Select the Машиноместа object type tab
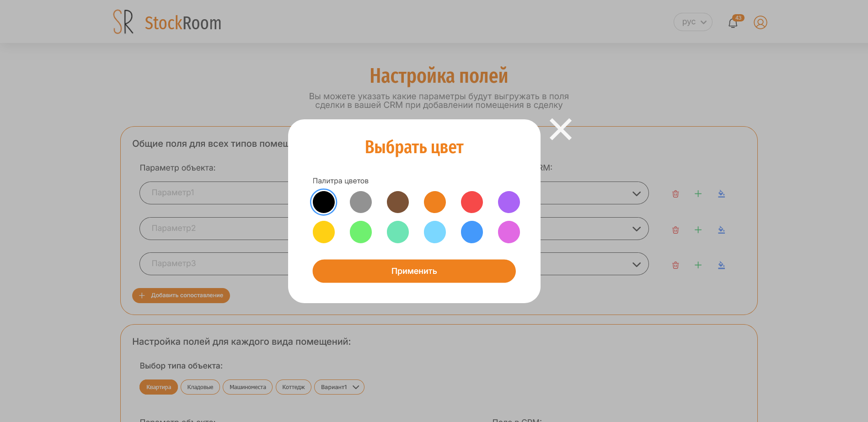The width and height of the screenshot is (868, 422). point(248,387)
